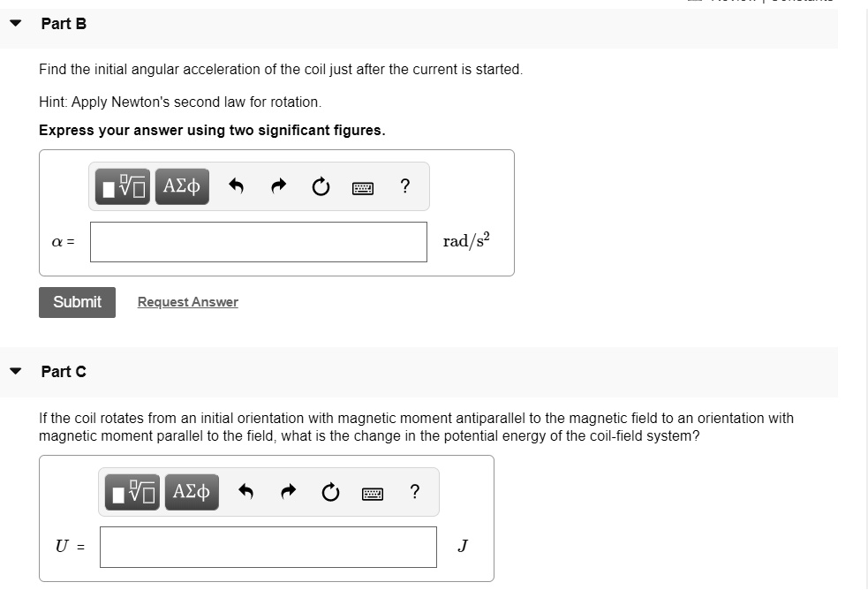This screenshot has width=868, height=590.
Task: Click the angular acceleration input field
Action: click(x=258, y=242)
